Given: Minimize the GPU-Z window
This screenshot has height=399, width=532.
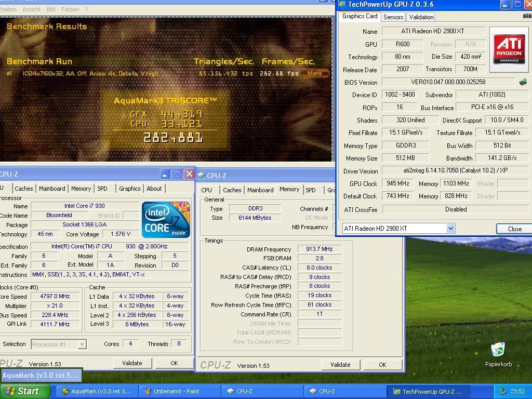Looking at the screenshot, I should [x=505, y=4].
